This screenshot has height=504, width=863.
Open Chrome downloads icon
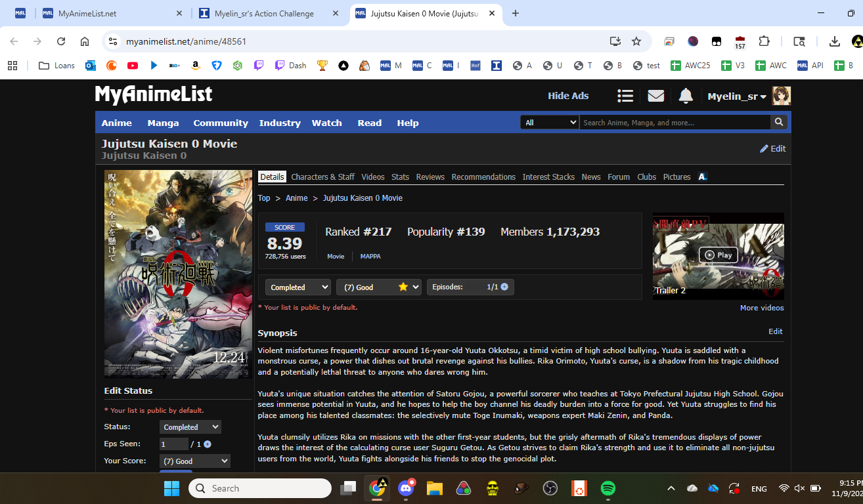[x=835, y=41]
